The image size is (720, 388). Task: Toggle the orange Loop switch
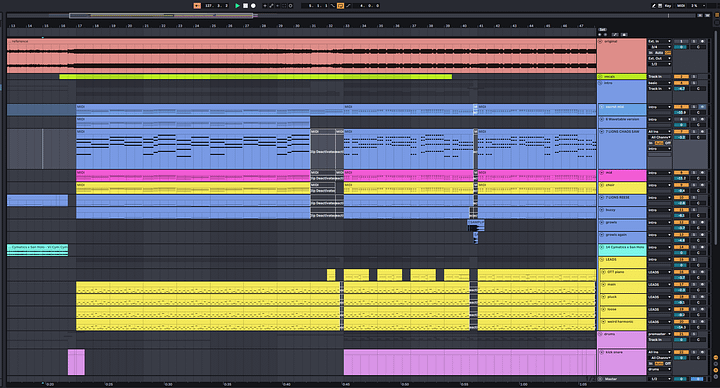pos(340,6)
